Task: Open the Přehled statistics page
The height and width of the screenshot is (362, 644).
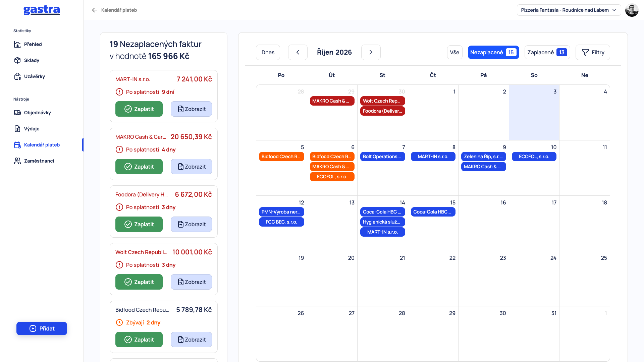Action: pyautogui.click(x=28, y=44)
